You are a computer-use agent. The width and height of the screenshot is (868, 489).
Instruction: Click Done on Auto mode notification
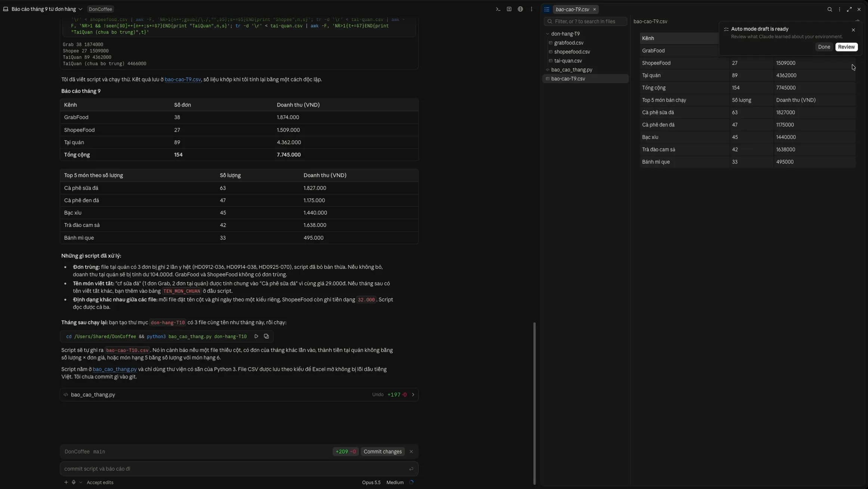tap(824, 47)
